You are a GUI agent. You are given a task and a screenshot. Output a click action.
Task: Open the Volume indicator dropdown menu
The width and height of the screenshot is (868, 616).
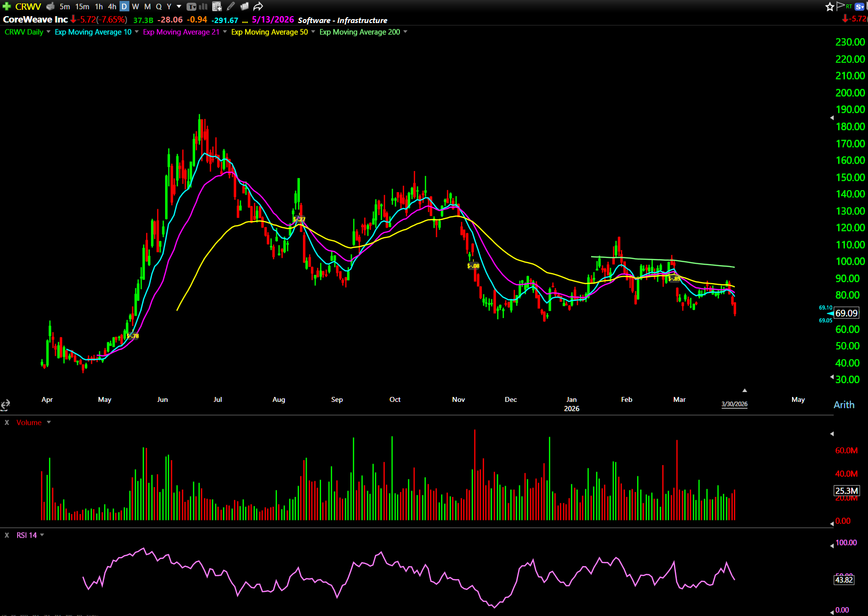(49, 422)
